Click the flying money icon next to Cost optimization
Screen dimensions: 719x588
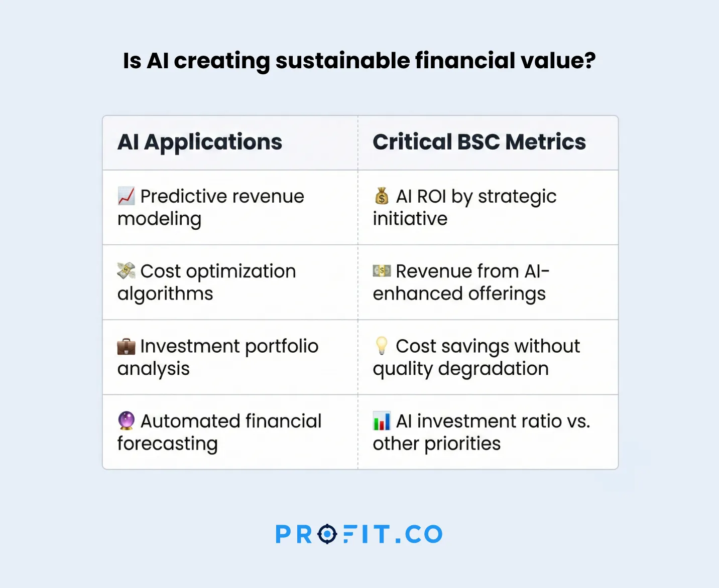(126, 271)
